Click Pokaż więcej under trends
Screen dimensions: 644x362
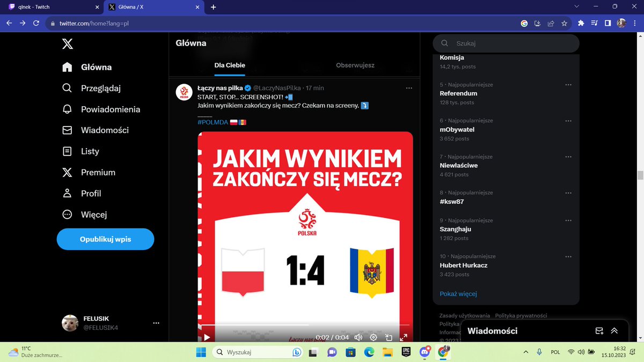click(458, 294)
